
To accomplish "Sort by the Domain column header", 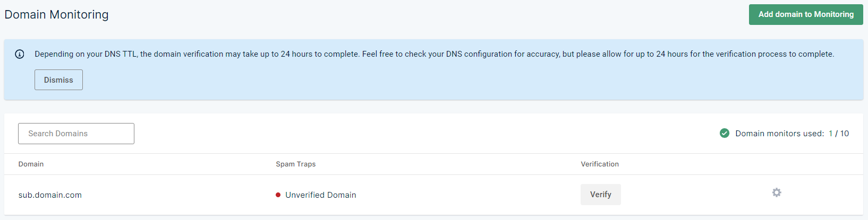I will point(31,164).
